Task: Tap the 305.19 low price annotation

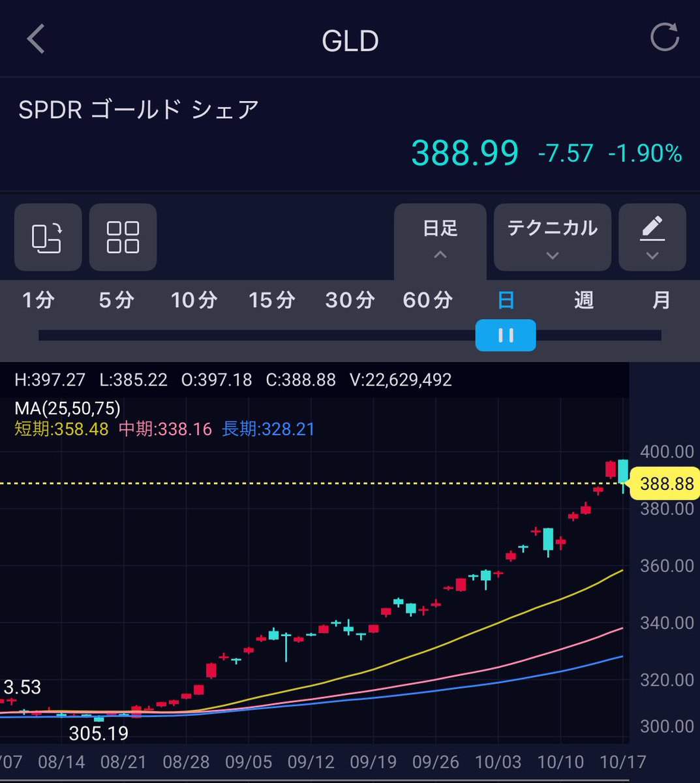Action: tap(99, 733)
